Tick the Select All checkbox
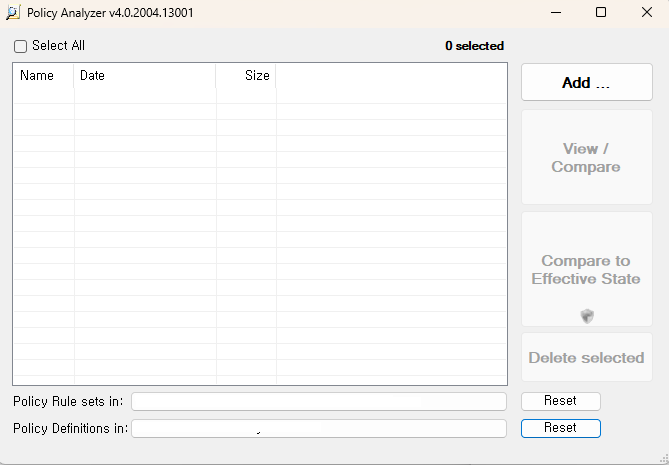This screenshot has width=669, height=465. (20, 46)
